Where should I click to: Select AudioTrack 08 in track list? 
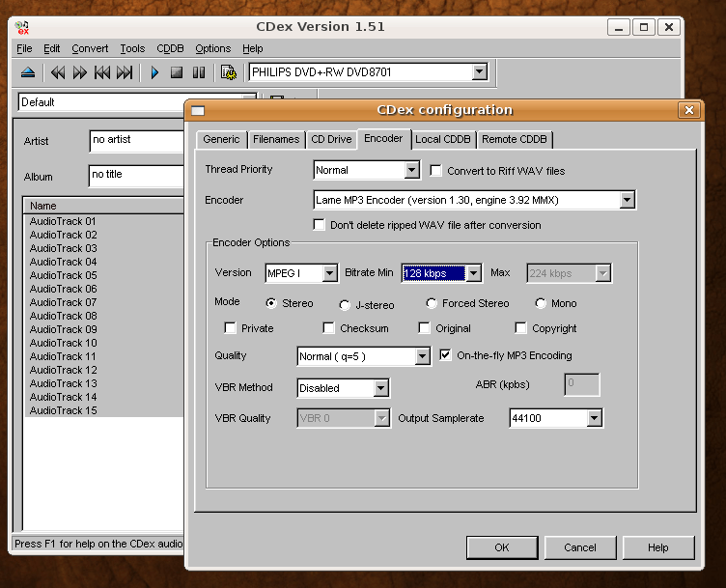64,316
